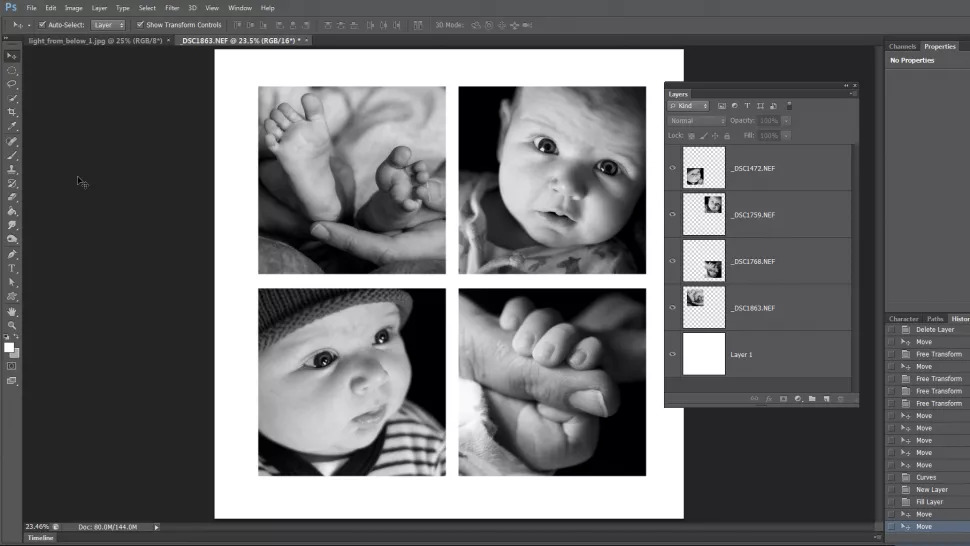Open the Image menu

tap(74, 8)
